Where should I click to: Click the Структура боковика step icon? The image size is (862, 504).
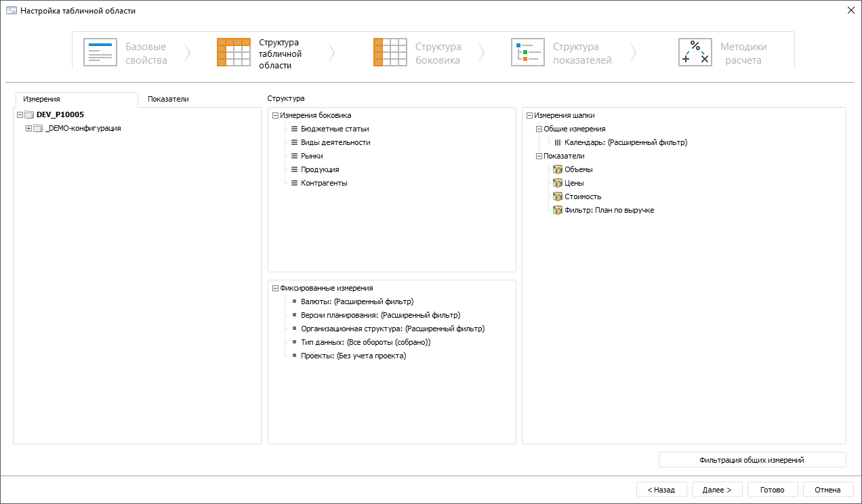390,52
